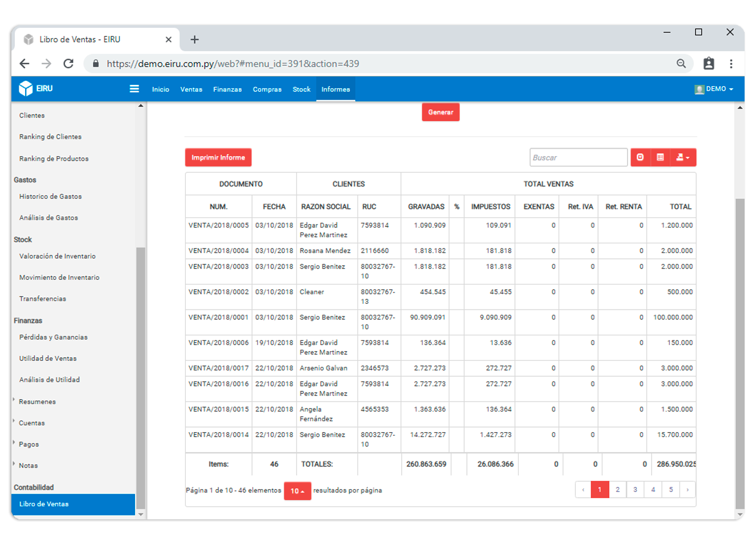Open Análisis de Utilidad
Screen dimensions: 756x553
click(x=50, y=380)
